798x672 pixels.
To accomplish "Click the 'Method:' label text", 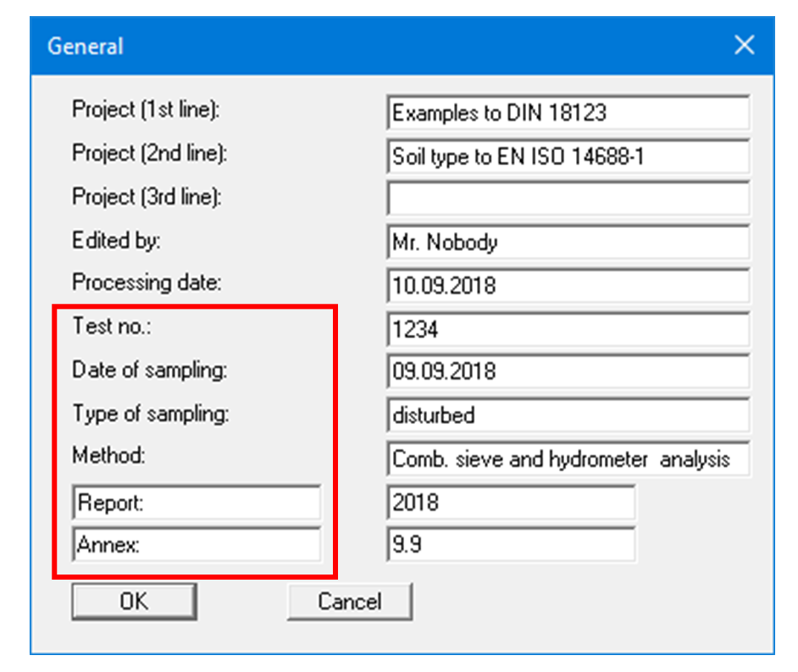I will click(109, 455).
